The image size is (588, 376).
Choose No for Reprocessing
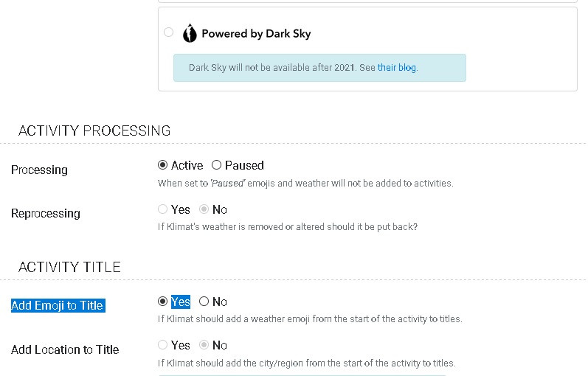pyautogui.click(x=204, y=209)
